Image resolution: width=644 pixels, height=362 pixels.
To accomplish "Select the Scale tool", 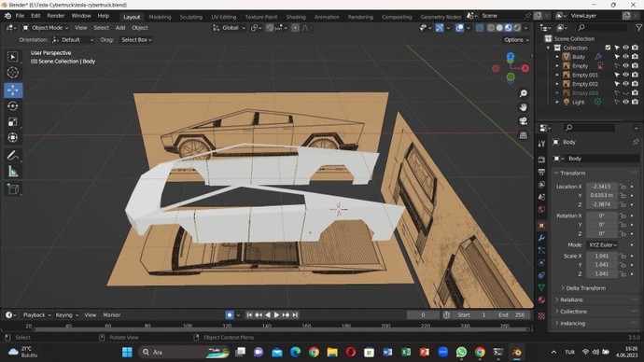I will tap(13, 122).
